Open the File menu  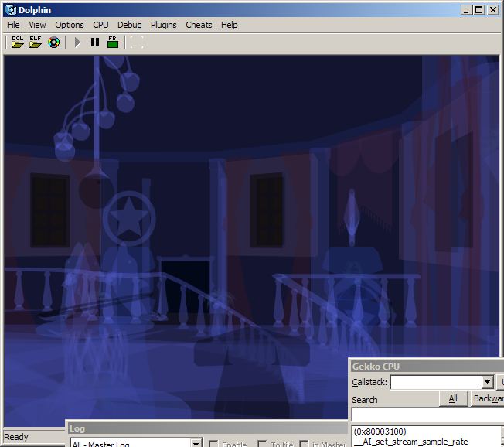click(13, 25)
